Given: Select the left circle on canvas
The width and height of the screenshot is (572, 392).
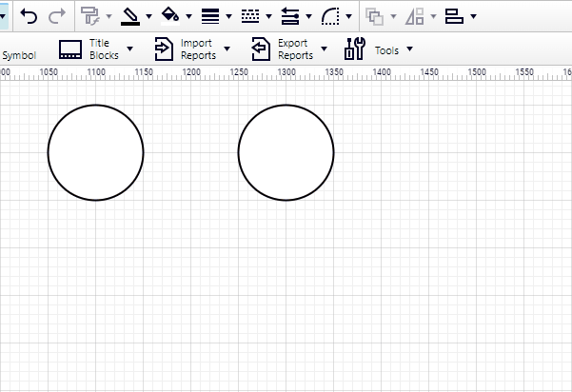Looking at the screenshot, I should pos(95,153).
